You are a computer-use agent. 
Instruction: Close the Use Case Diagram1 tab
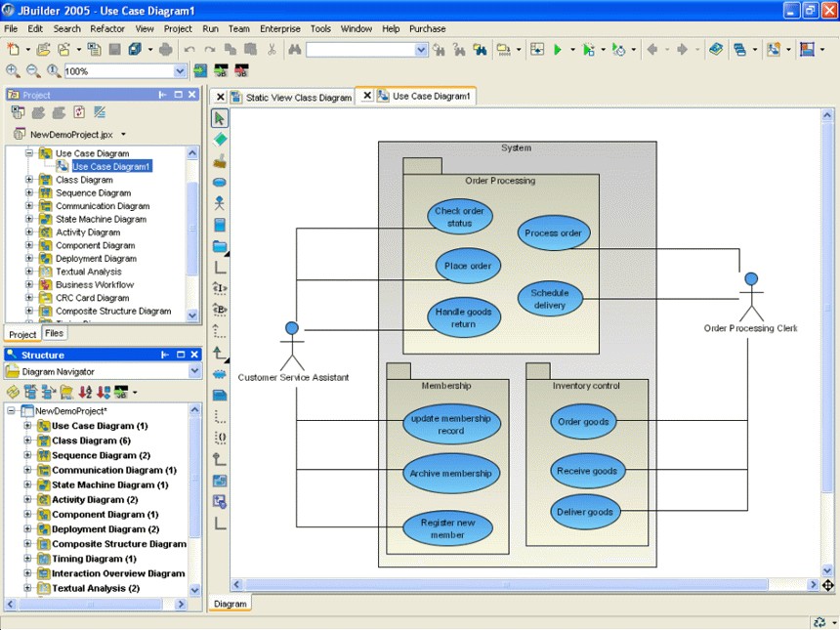(367, 96)
